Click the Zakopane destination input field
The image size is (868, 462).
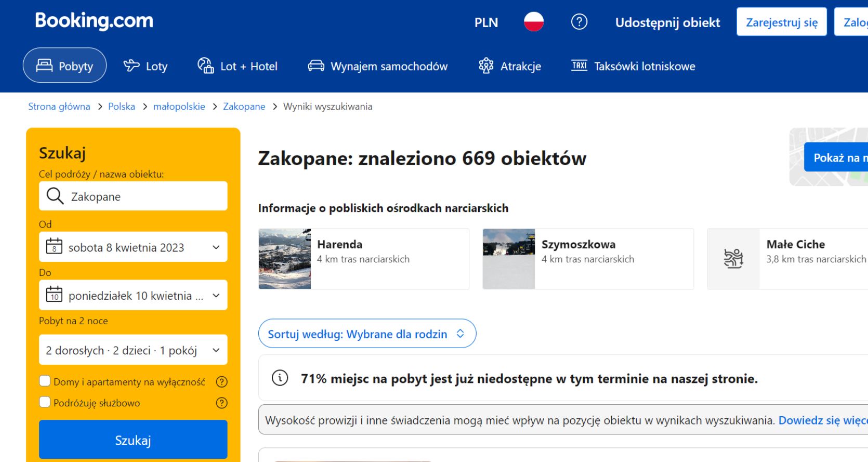133,196
